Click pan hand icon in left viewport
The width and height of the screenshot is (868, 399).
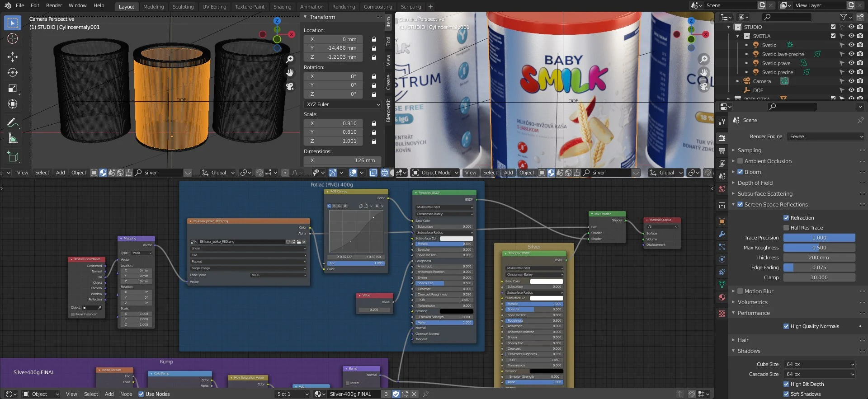[x=290, y=73]
